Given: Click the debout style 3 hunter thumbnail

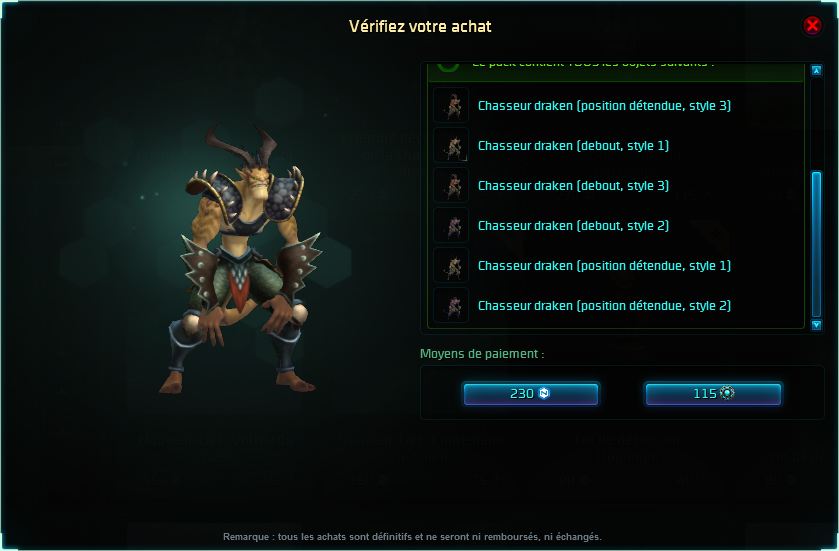Looking at the screenshot, I should pos(451,186).
